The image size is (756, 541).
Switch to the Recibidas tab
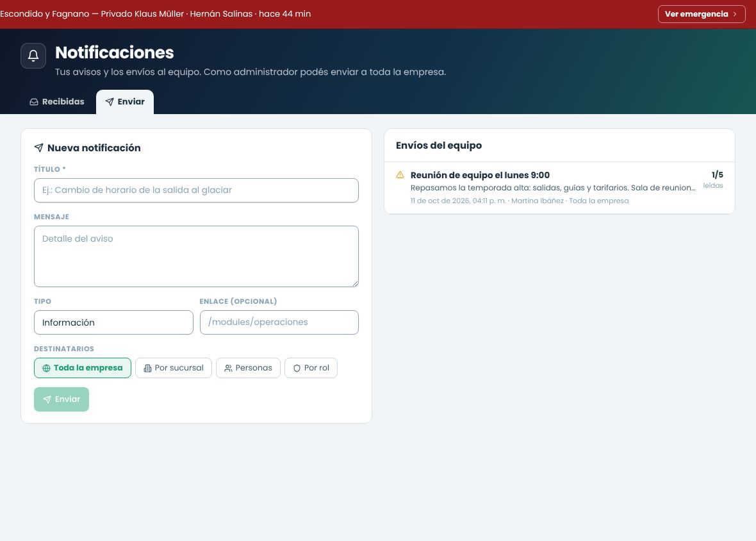tap(57, 102)
